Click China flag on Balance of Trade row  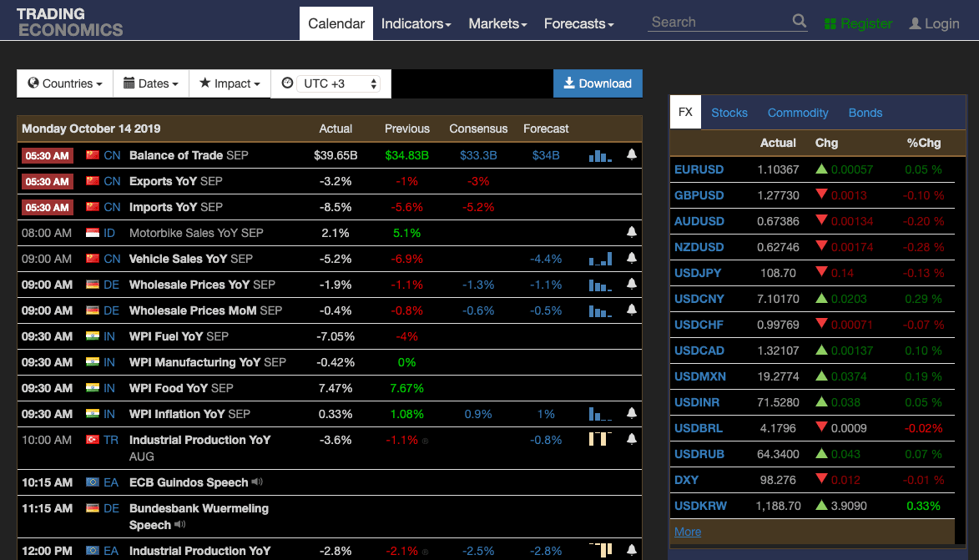tap(93, 155)
